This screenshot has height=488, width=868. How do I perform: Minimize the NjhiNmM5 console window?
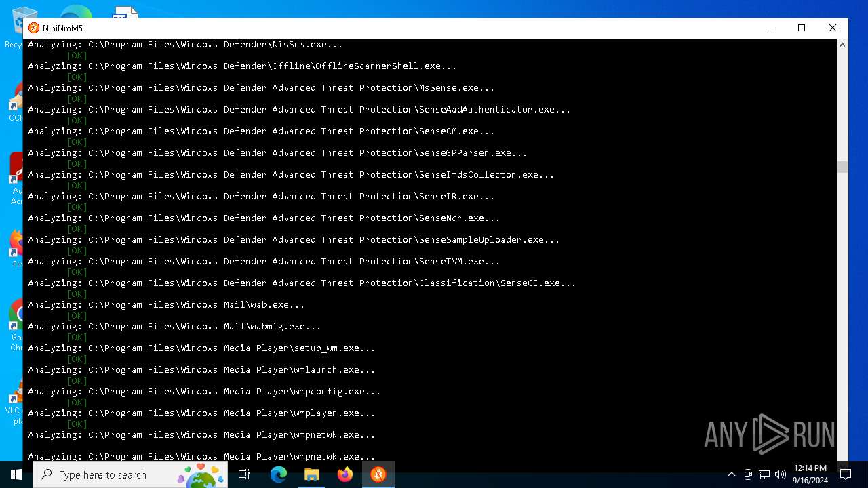pos(771,28)
